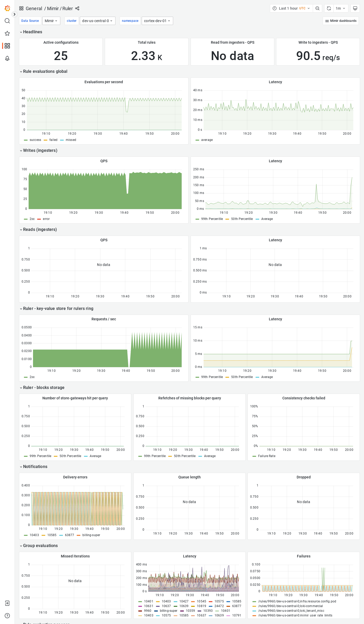Open alerting bell icon

[7, 58]
